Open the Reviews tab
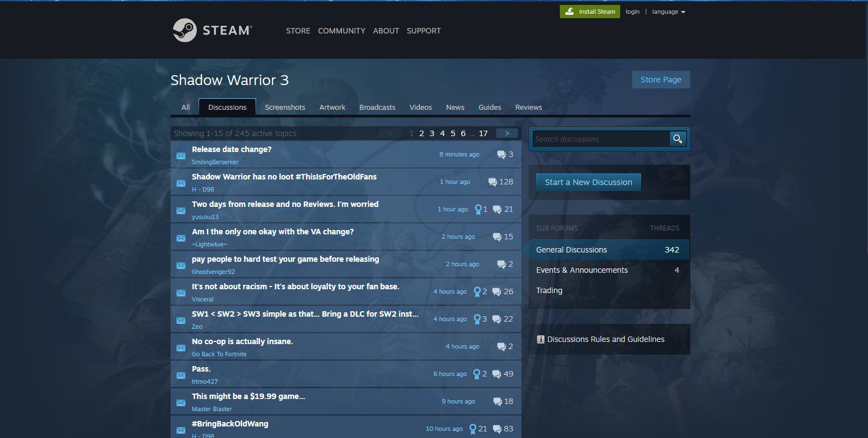 [x=529, y=107]
